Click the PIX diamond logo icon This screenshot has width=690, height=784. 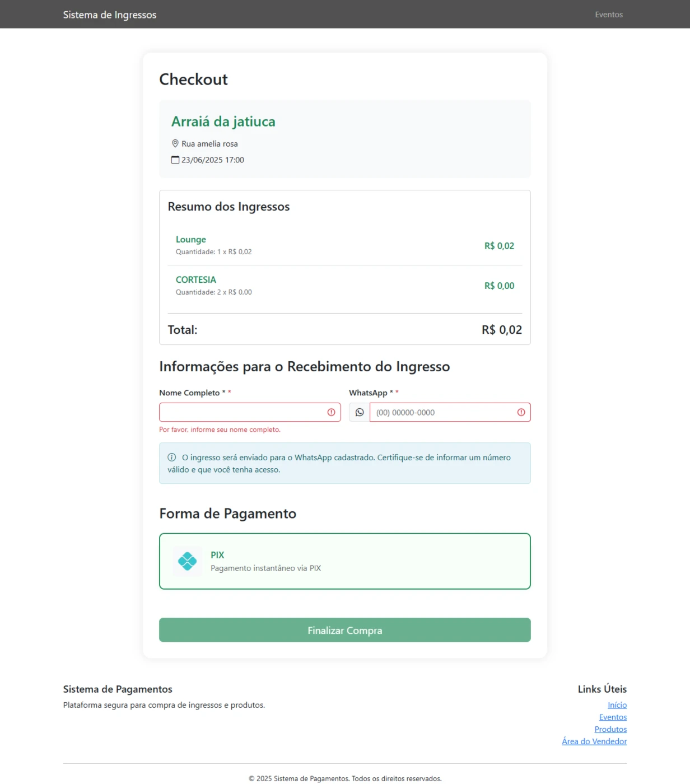coord(187,561)
